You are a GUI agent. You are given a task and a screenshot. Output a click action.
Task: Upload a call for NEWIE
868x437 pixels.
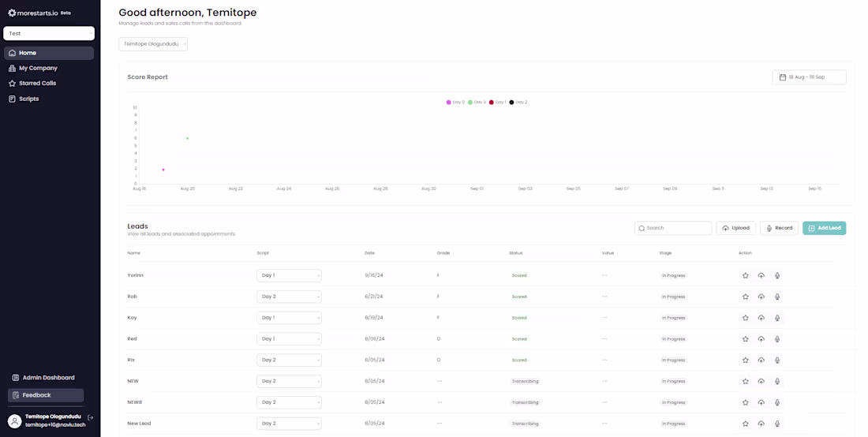coord(761,402)
